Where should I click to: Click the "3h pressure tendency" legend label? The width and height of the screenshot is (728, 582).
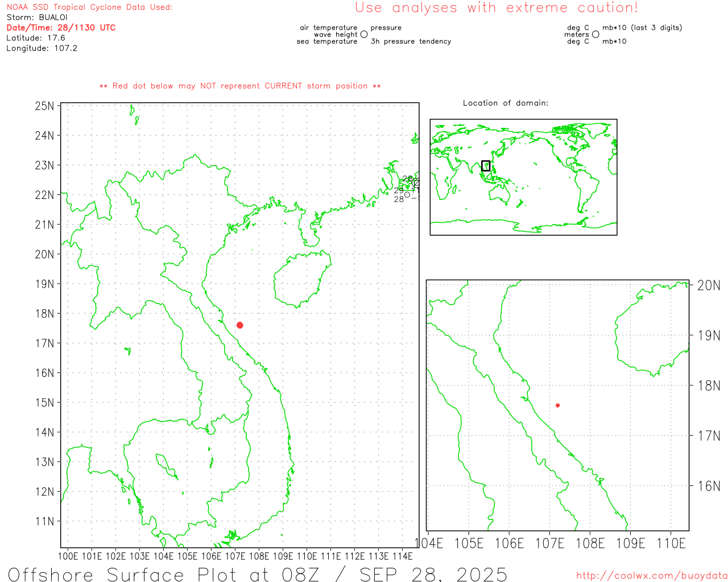pos(411,41)
